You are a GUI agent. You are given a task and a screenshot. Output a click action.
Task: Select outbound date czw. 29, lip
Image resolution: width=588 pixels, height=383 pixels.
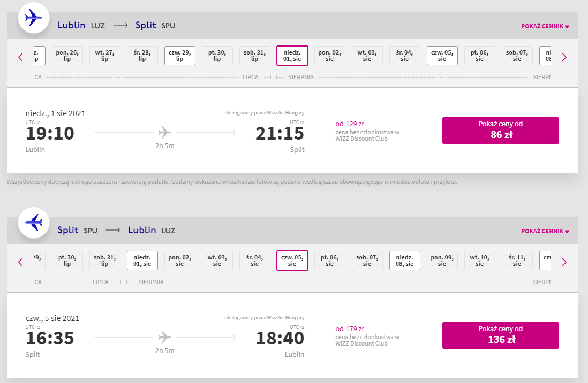pos(179,56)
